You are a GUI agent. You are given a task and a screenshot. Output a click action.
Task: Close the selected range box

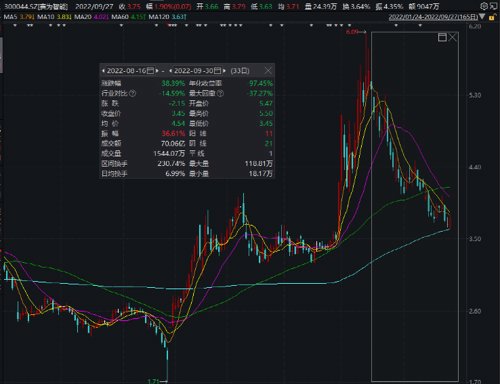452,37
